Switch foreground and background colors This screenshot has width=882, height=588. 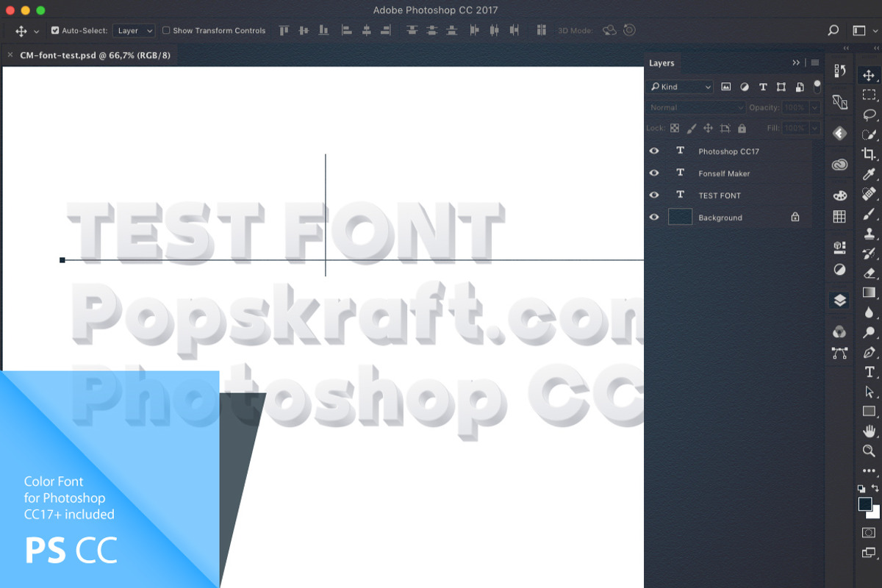(x=875, y=488)
